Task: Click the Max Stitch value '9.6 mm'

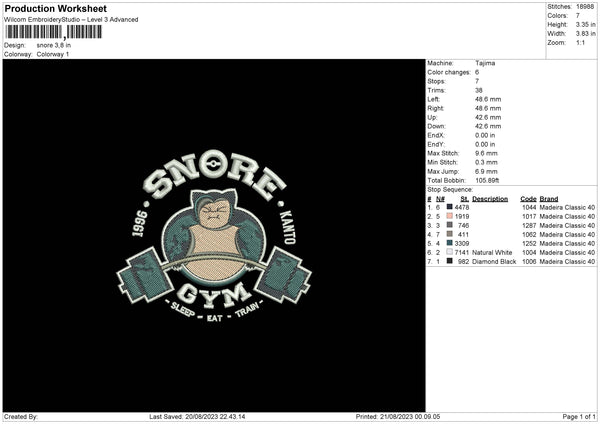Action: point(486,153)
